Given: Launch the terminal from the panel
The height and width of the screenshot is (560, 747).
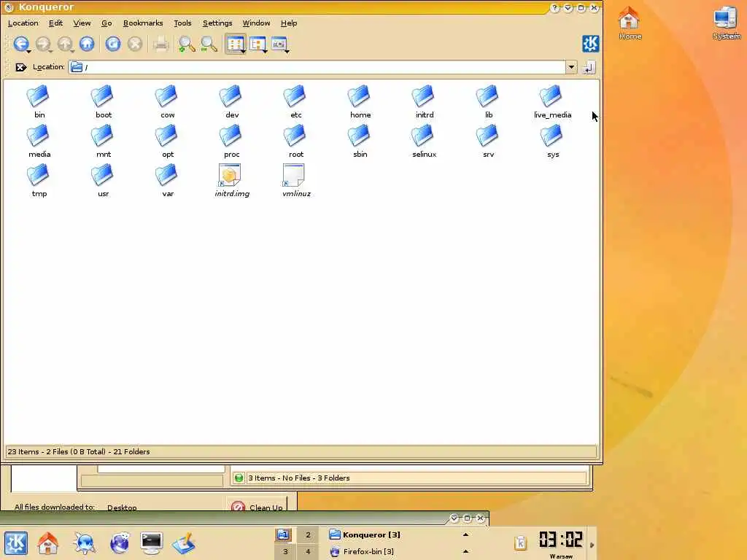Looking at the screenshot, I should pyautogui.click(x=152, y=542).
